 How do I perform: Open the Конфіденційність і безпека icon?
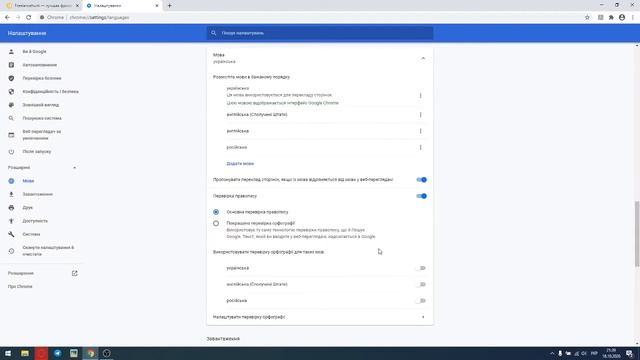[11, 91]
